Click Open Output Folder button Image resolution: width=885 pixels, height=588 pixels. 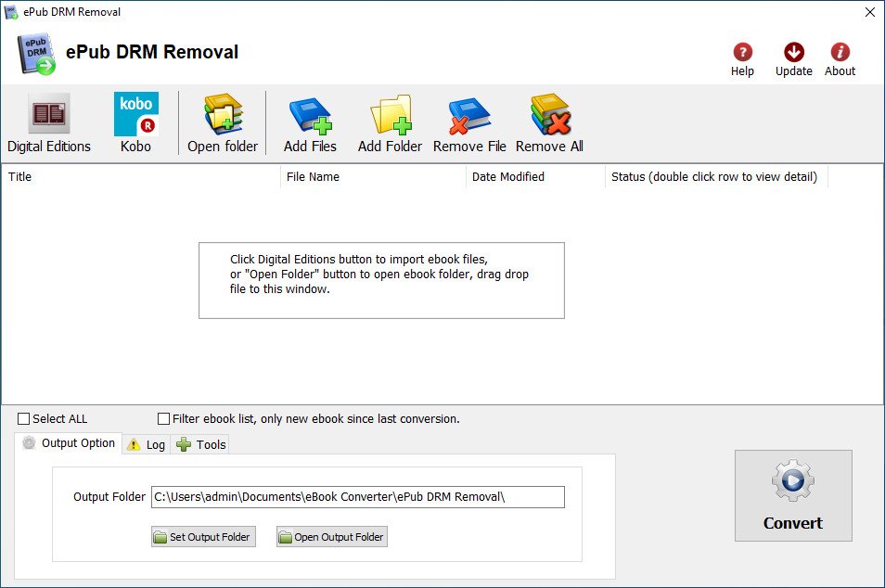coord(332,537)
